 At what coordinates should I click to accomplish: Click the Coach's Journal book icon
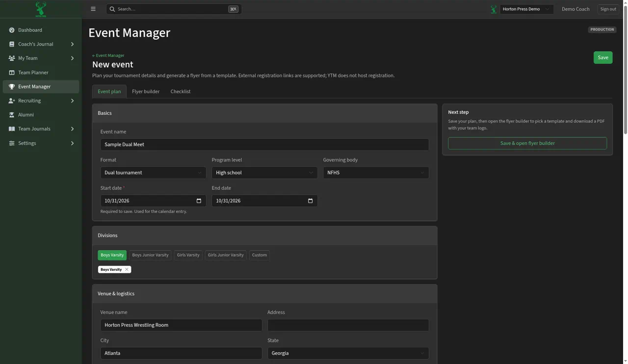(x=12, y=44)
